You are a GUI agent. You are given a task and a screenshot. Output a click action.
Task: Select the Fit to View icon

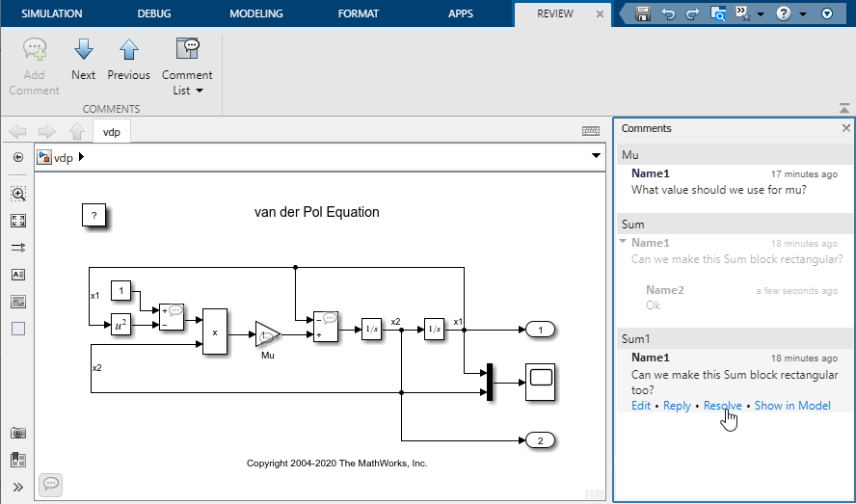tap(17, 221)
